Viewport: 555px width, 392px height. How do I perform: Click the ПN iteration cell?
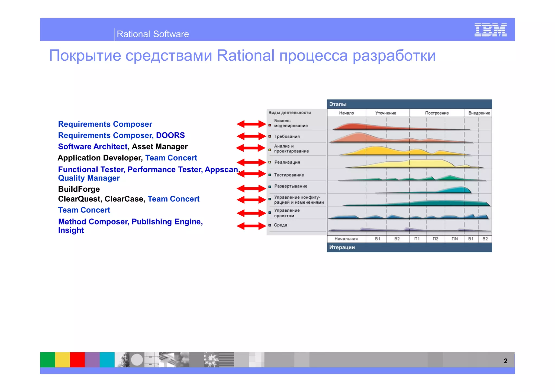click(454, 239)
